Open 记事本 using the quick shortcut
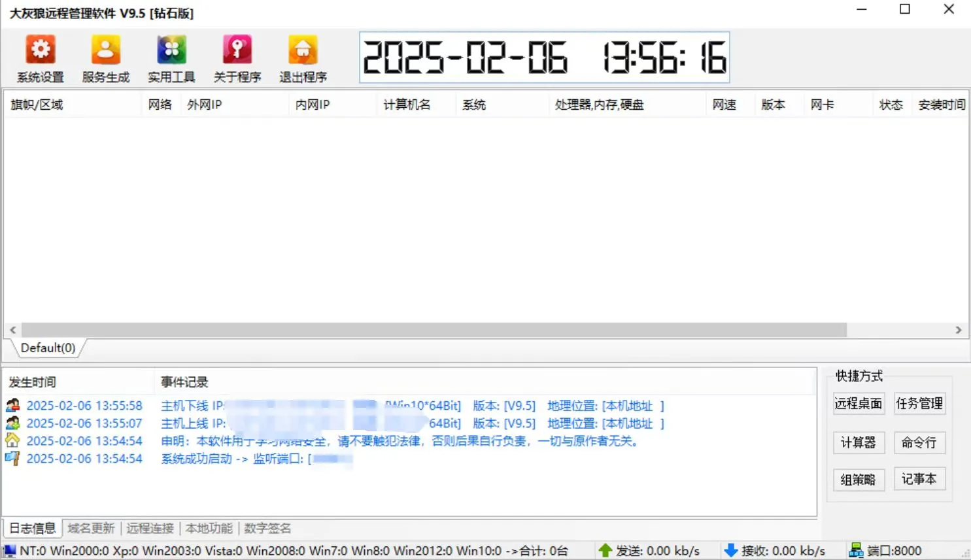This screenshot has width=971, height=560. pyautogui.click(x=919, y=479)
